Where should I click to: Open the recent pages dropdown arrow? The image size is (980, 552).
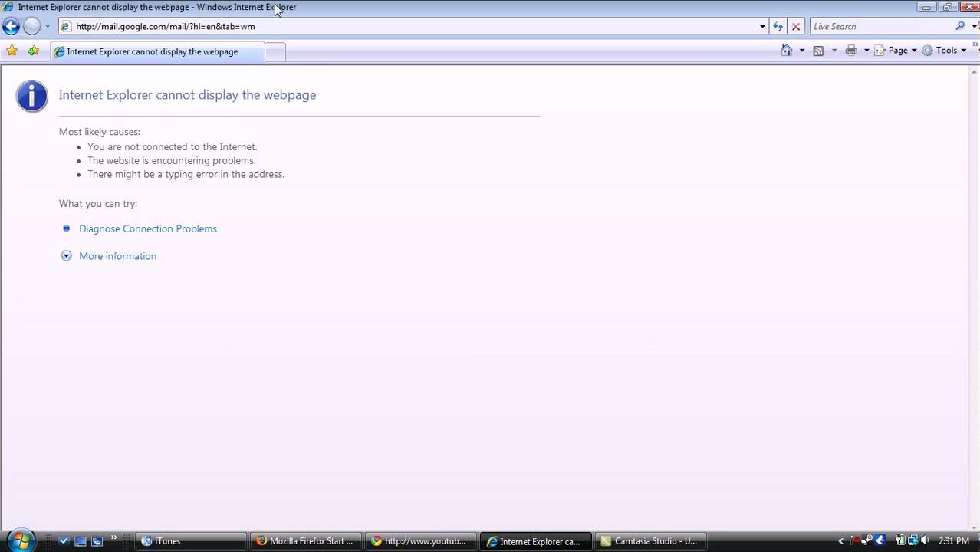pyautogui.click(x=48, y=26)
